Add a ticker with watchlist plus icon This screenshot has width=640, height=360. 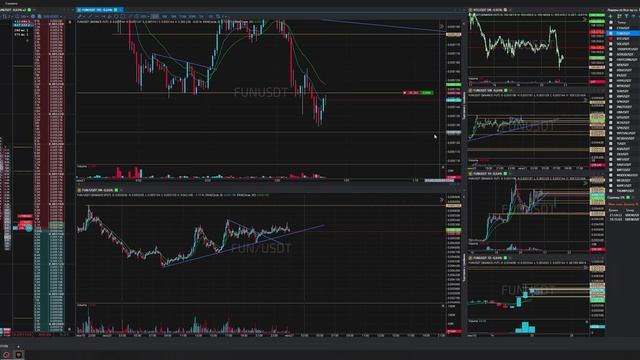(611, 16)
